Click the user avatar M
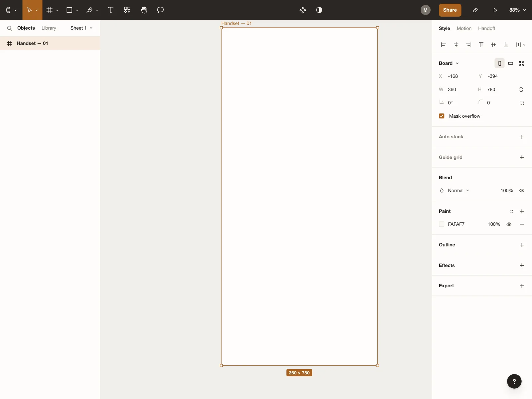 click(x=426, y=10)
